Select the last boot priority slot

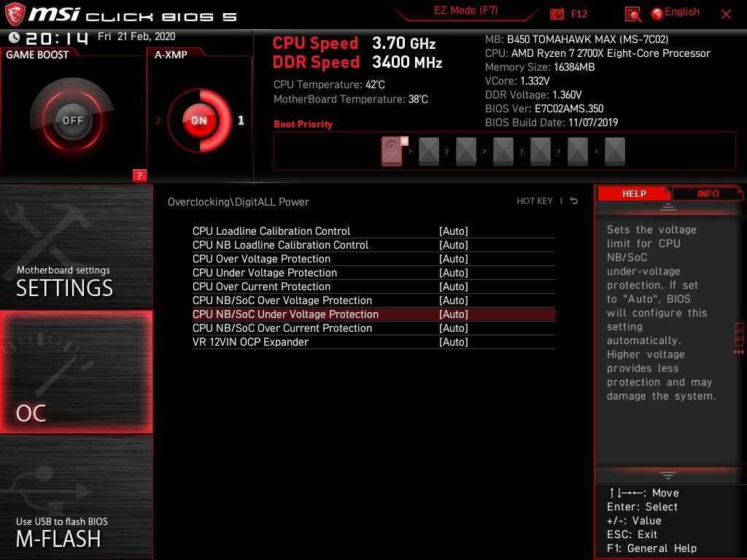(x=614, y=152)
